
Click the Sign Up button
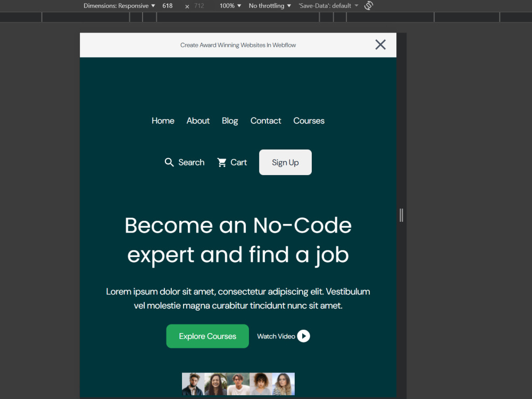tap(285, 162)
